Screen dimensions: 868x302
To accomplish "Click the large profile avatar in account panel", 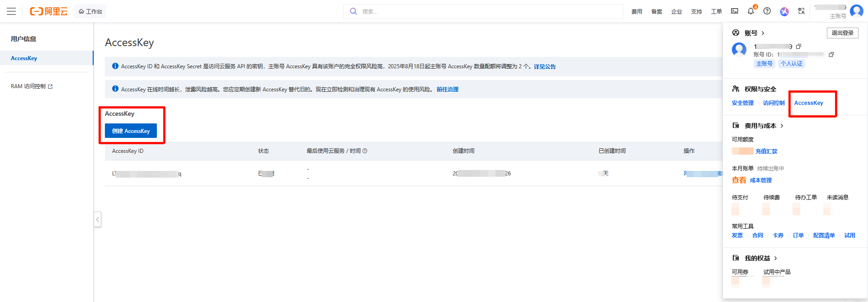I will coord(739,50).
